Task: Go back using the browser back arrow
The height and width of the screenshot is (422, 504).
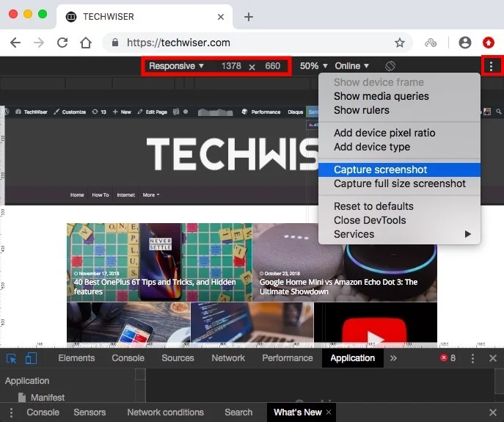Action: point(15,43)
